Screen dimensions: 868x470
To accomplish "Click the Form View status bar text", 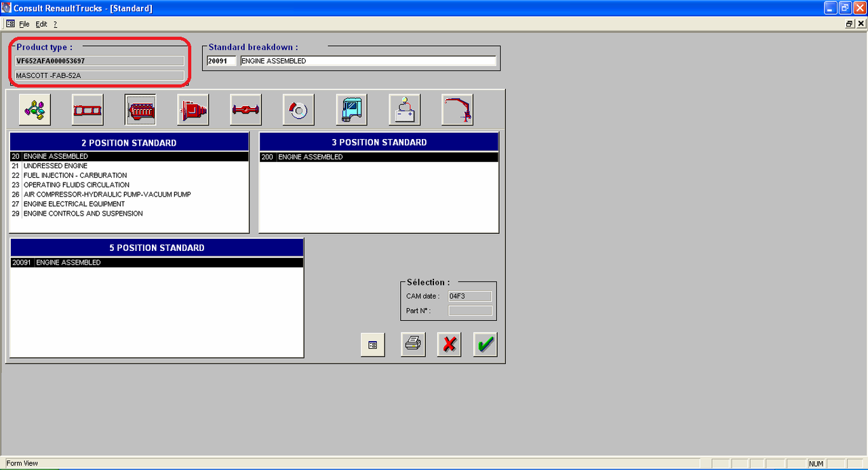I will [22, 464].
